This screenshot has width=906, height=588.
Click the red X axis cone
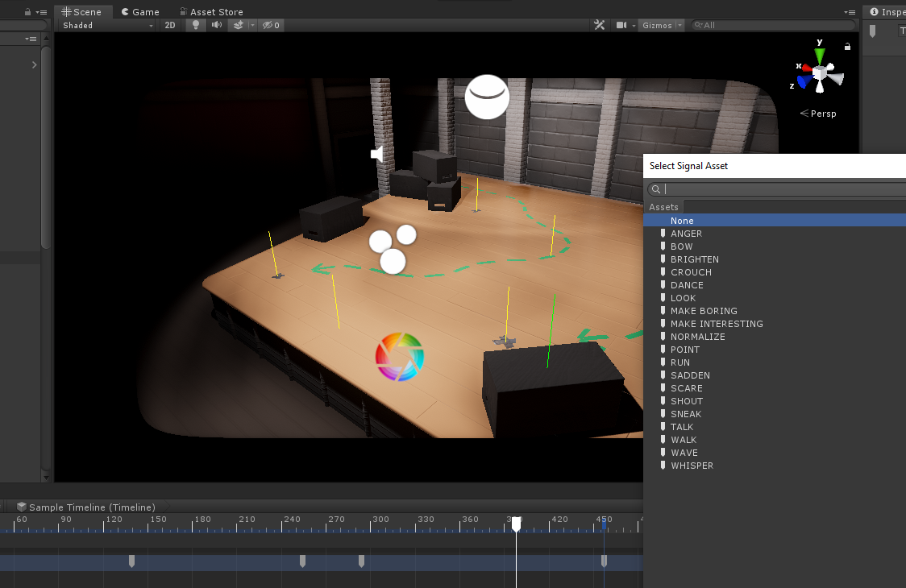(807, 68)
